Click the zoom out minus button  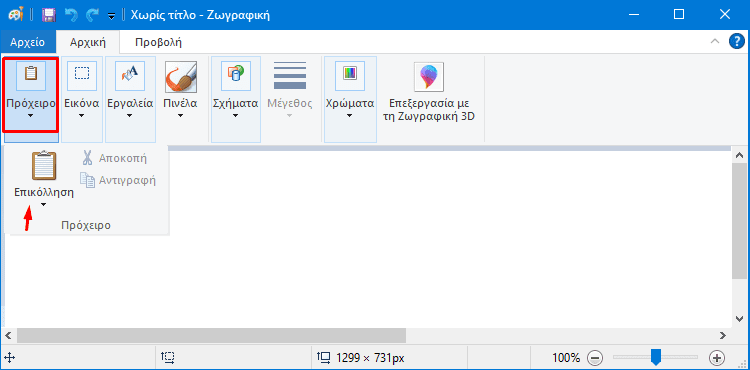point(595,357)
